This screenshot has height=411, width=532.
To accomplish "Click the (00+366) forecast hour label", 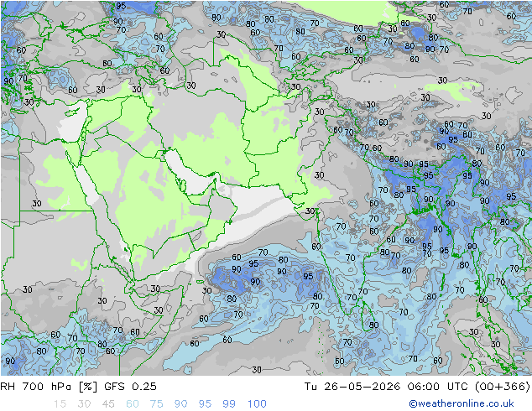I will click(x=502, y=386).
